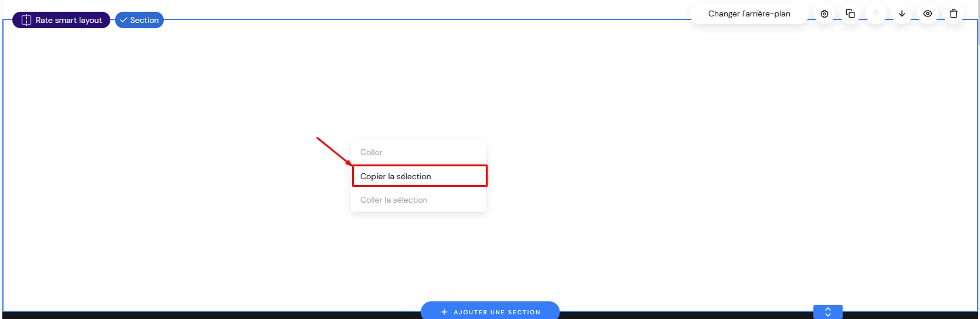The height and width of the screenshot is (319, 980).
Task: Click the Rate smart layout badge icon
Action: (x=26, y=20)
